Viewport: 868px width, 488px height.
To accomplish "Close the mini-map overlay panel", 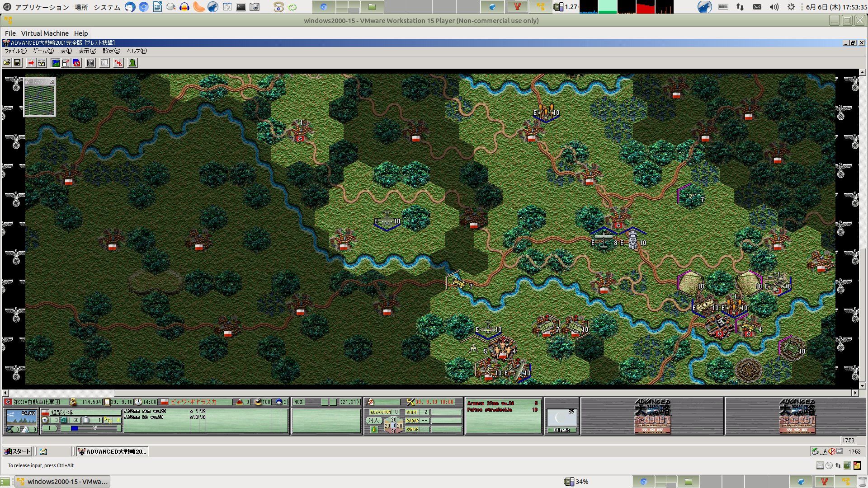I will pos(52,81).
